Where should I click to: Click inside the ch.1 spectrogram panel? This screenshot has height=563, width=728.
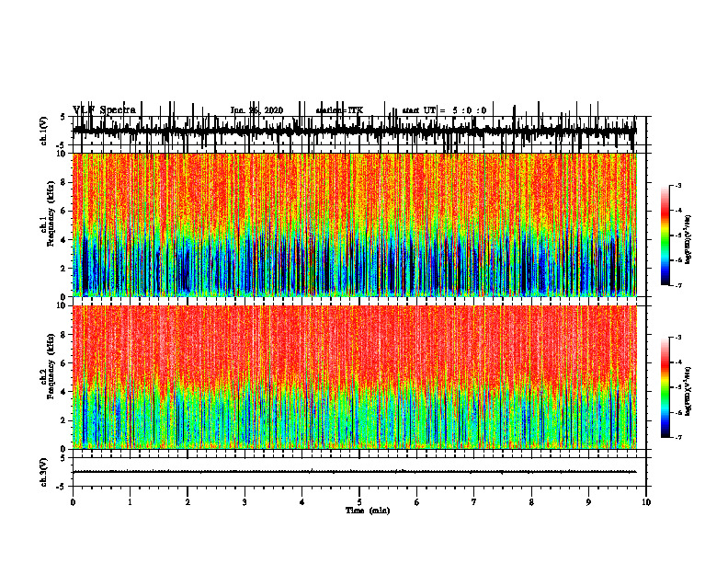355,224
